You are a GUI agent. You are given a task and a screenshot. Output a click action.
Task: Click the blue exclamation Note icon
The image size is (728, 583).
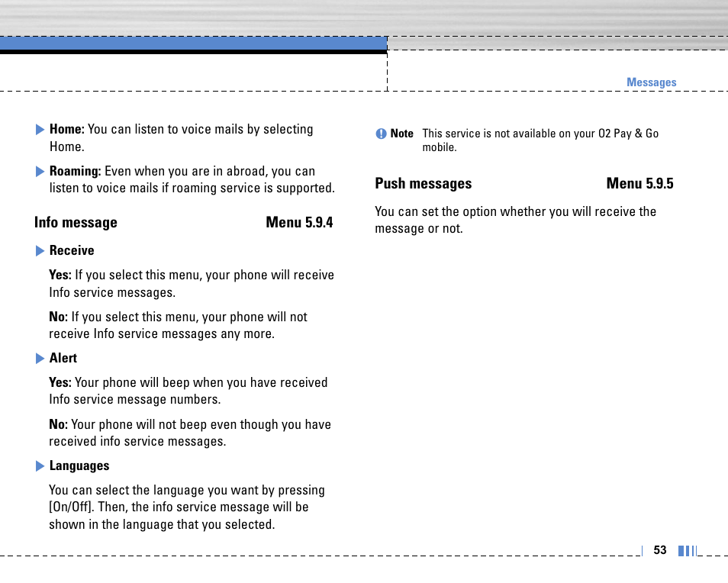point(381,134)
